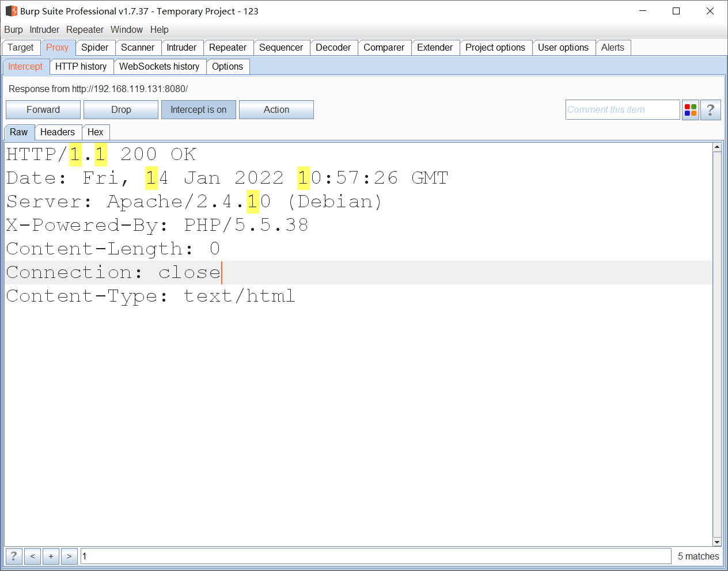
Task: Toggle the Intercept is on button
Action: pos(199,109)
